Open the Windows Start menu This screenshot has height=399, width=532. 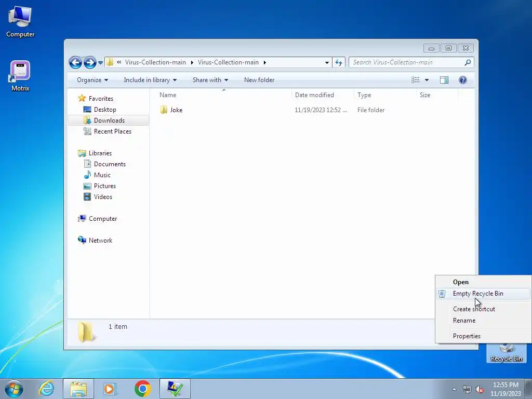pyautogui.click(x=14, y=389)
